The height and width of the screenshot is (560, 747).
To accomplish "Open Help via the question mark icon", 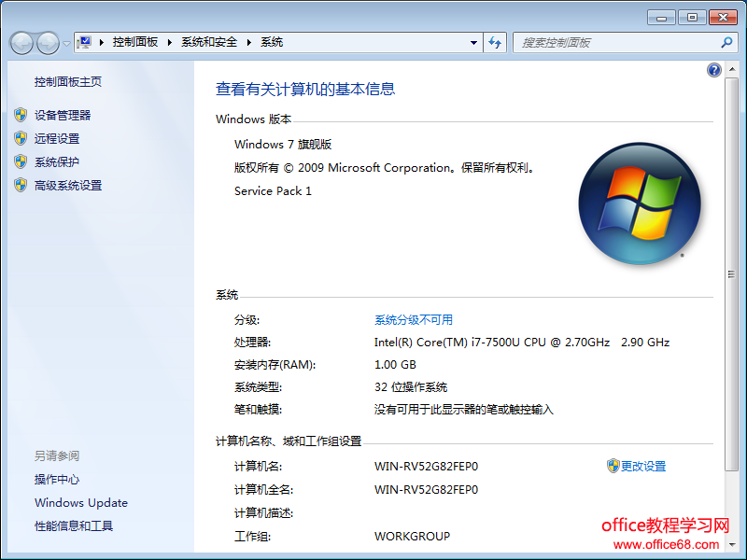I will tap(713, 69).
